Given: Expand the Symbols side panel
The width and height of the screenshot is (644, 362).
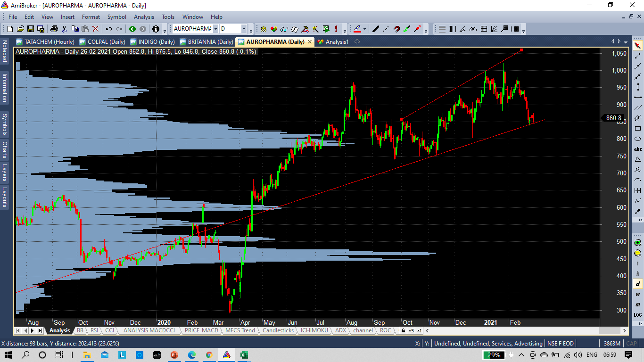Looking at the screenshot, I should click(x=5, y=124).
